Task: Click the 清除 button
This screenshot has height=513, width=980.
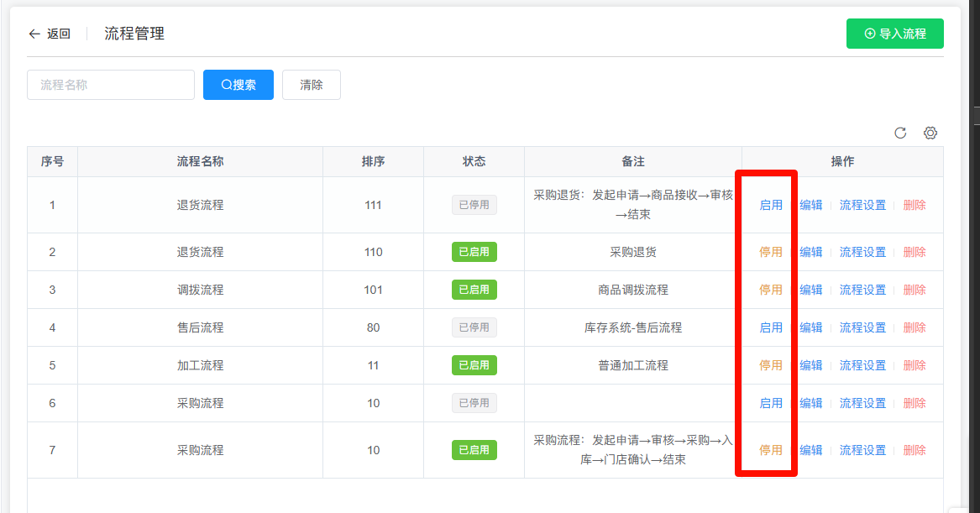Action: [311, 85]
